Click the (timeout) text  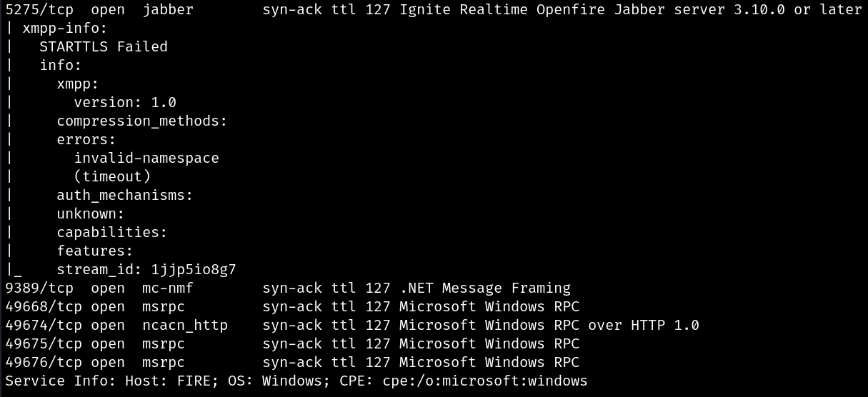112,176
